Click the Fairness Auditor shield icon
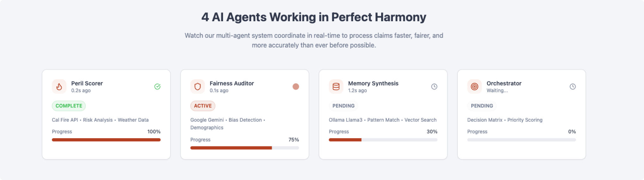 (x=198, y=87)
